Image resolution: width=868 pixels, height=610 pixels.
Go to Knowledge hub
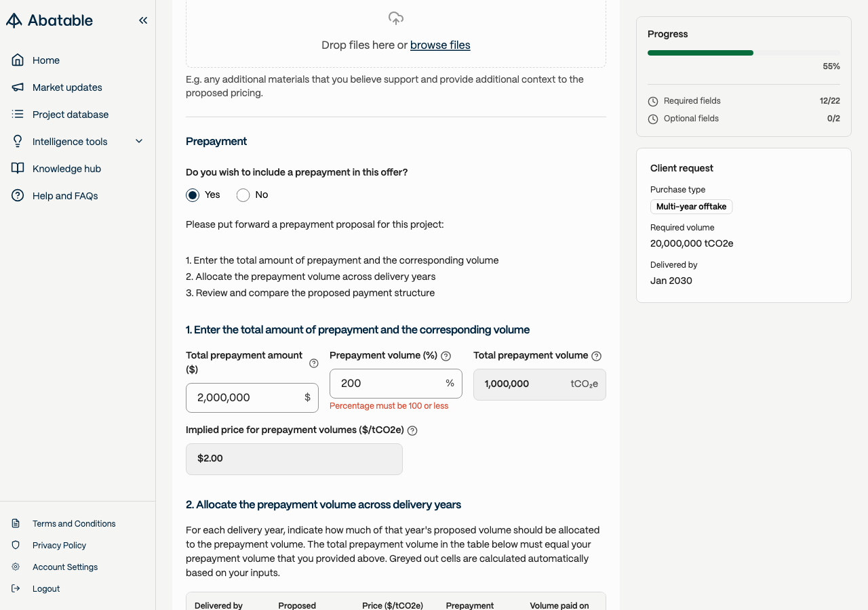[66, 169]
